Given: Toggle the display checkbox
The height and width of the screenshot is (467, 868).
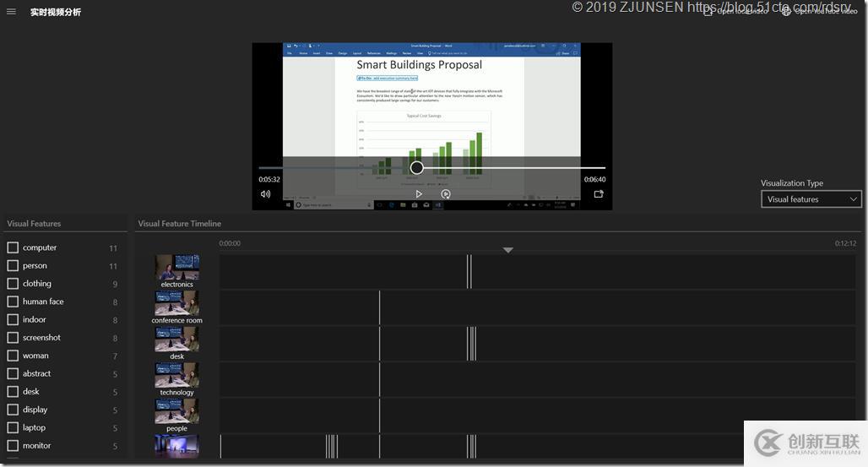Looking at the screenshot, I should (x=13, y=410).
